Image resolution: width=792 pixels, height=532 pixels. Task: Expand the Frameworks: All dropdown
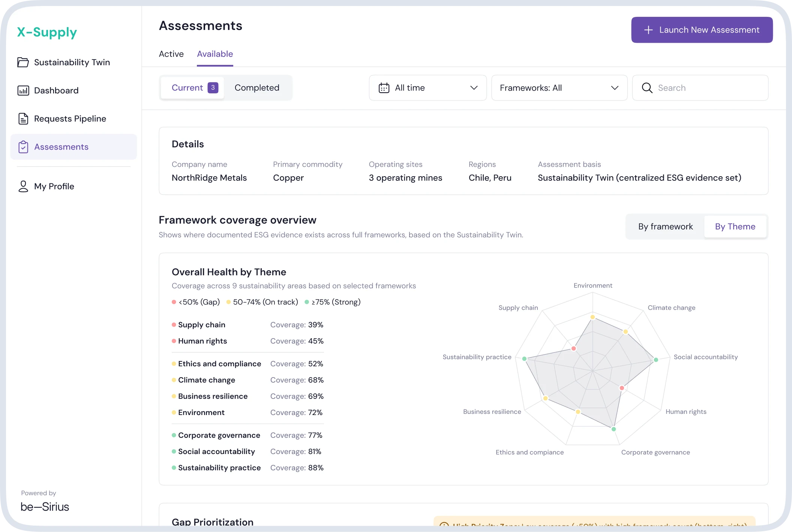click(x=559, y=88)
